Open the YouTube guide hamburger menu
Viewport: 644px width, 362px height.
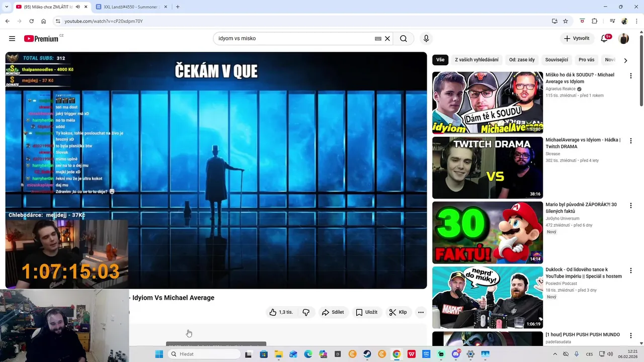(12, 39)
